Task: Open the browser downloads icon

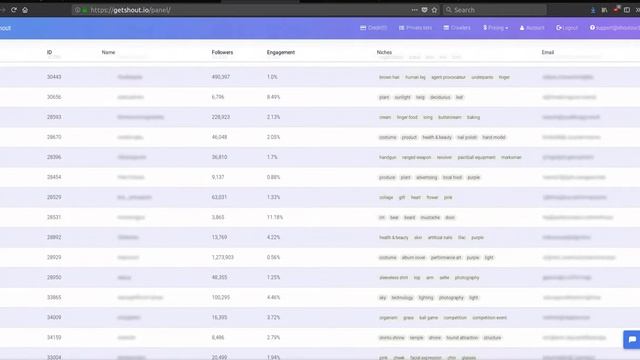Action: pos(593,10)
